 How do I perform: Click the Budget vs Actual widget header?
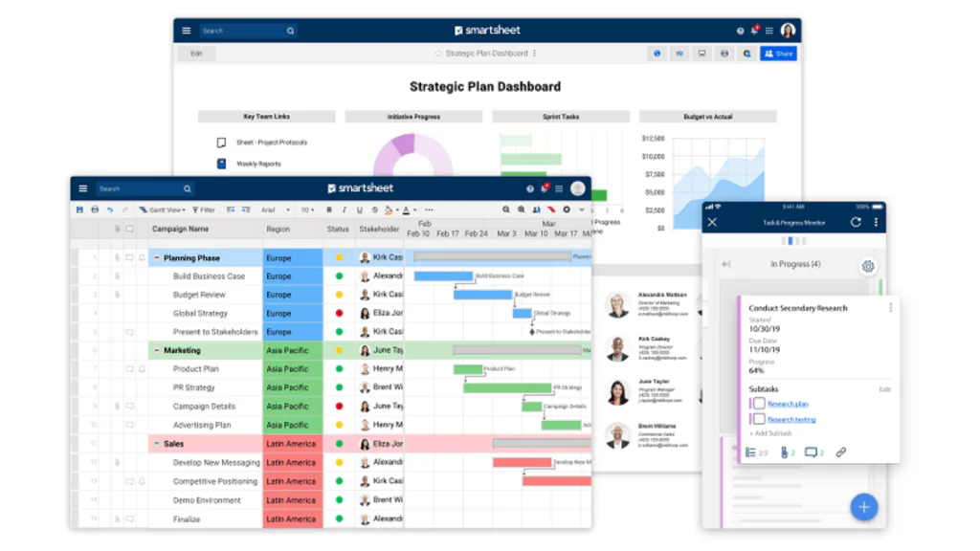(707, 116)
